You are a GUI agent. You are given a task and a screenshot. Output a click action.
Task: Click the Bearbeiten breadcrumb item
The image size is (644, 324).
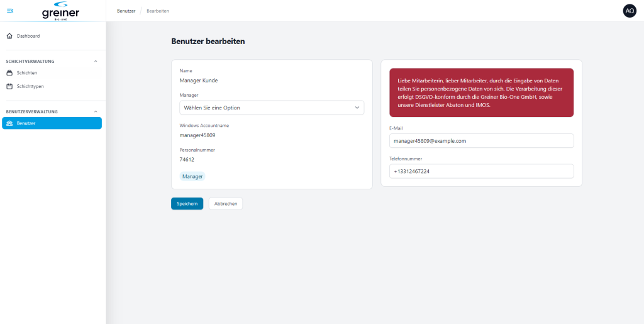click(x=158, y=11)
